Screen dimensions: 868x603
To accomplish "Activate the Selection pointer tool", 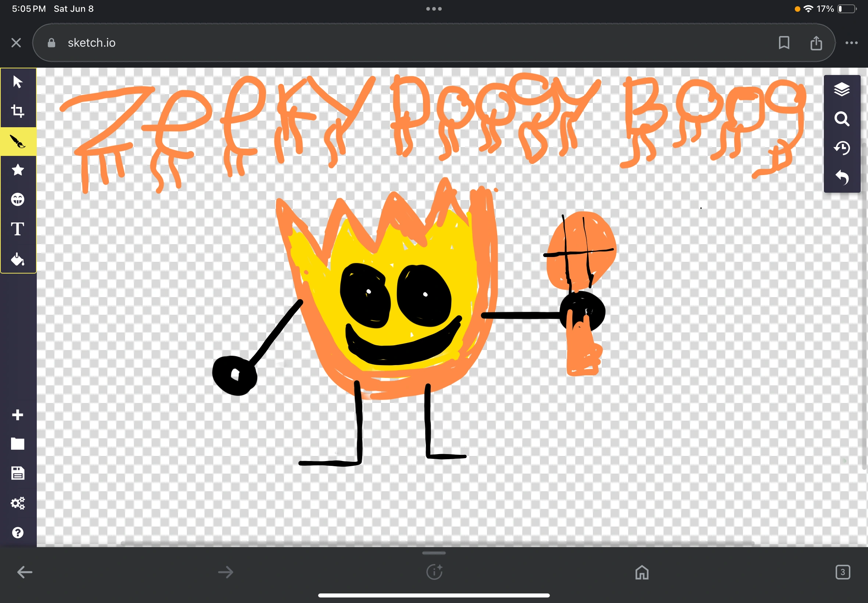I will [x=17, y=82].
